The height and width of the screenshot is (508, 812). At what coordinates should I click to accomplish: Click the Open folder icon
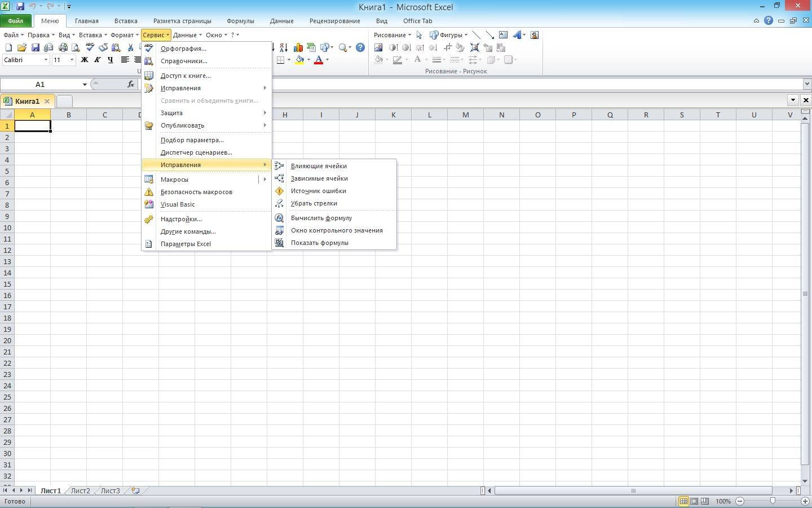tap(21, 48)
